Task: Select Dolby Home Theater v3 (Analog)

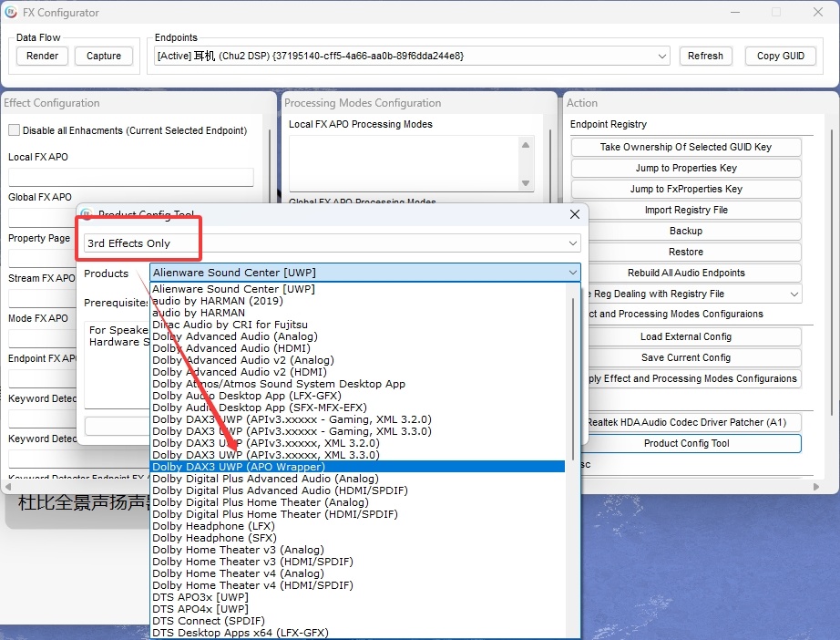Action: tap(358, 550)
